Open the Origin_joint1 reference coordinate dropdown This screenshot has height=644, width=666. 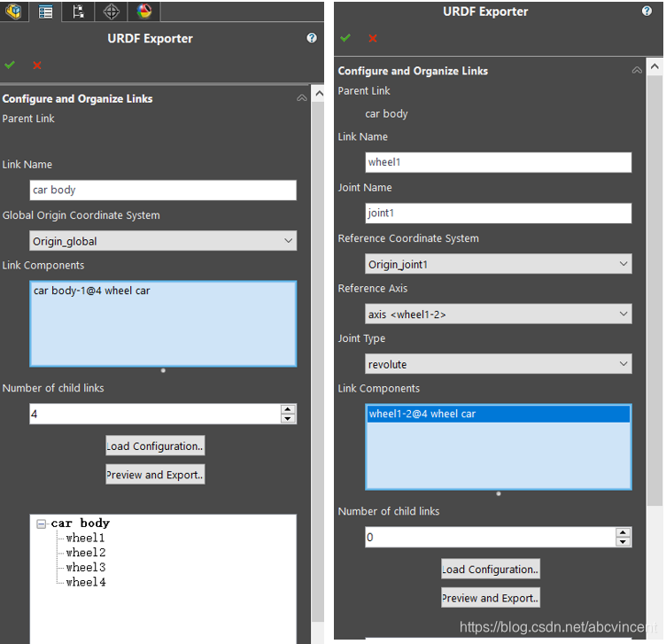[x=499, y=264]
